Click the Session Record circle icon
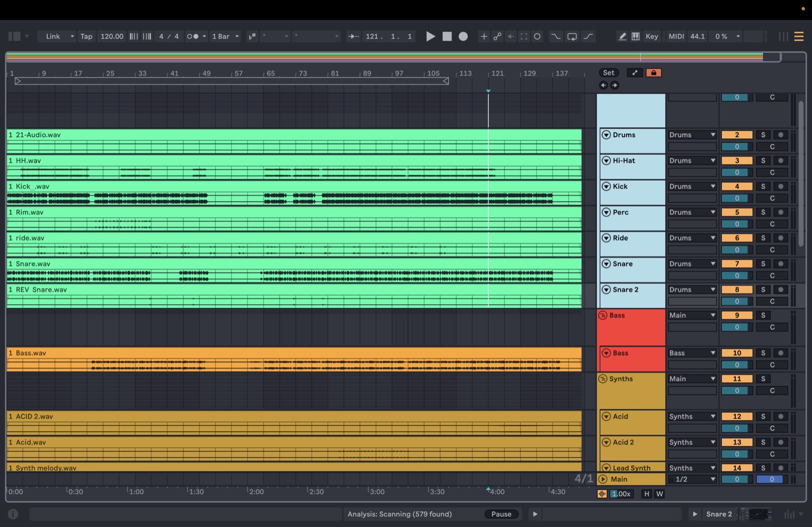Screen dimensions: 812x527 537,36
